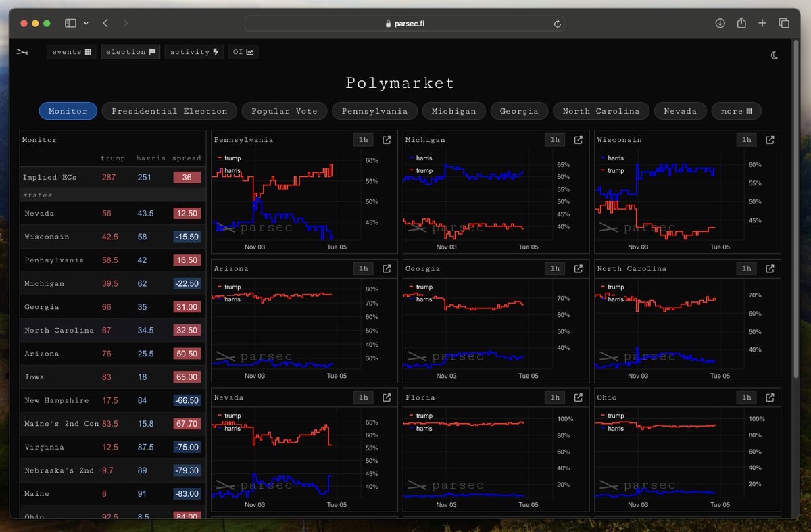Open Wisconsin chart external link icon
Screen dimensions: 811x532
(x=770, y=140)
